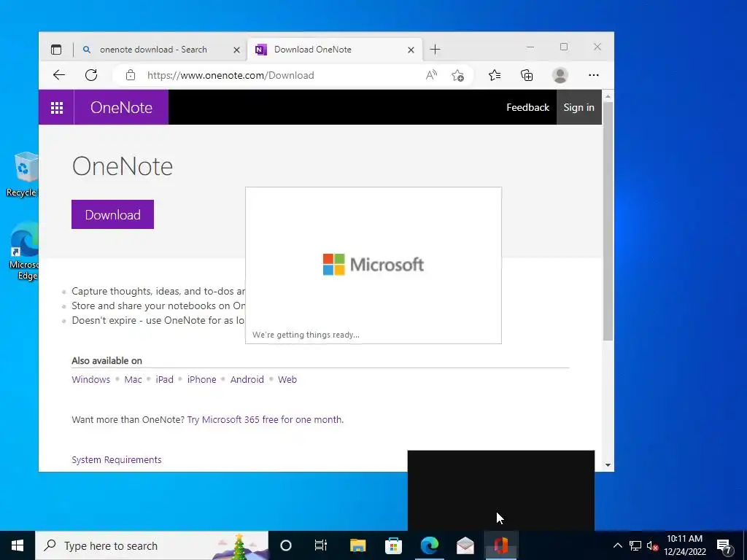Activate the Read aloud icon
The height and width of the screenshot is (560, 747).
[431, 75]
